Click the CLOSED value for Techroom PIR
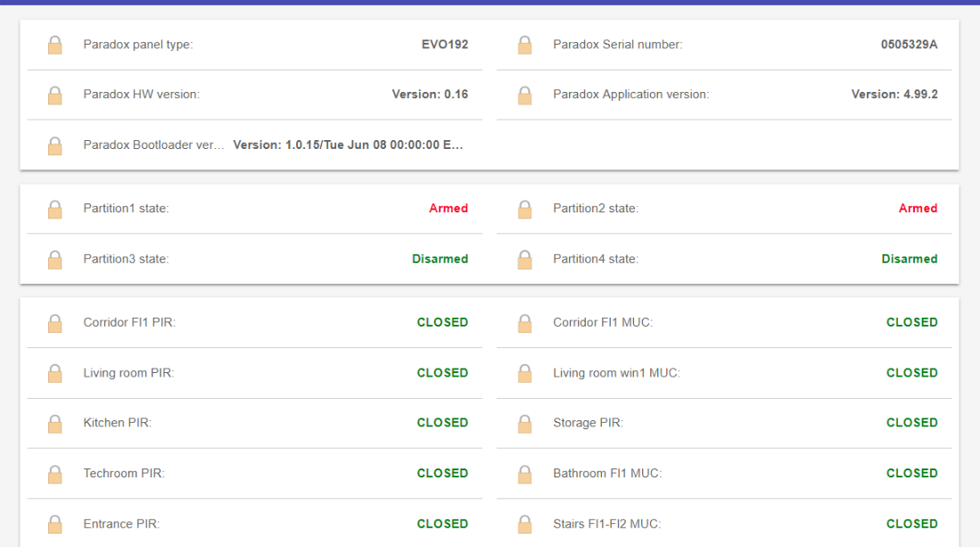The width and height of the screenshot is (980, 547). [x=442, y=474]
